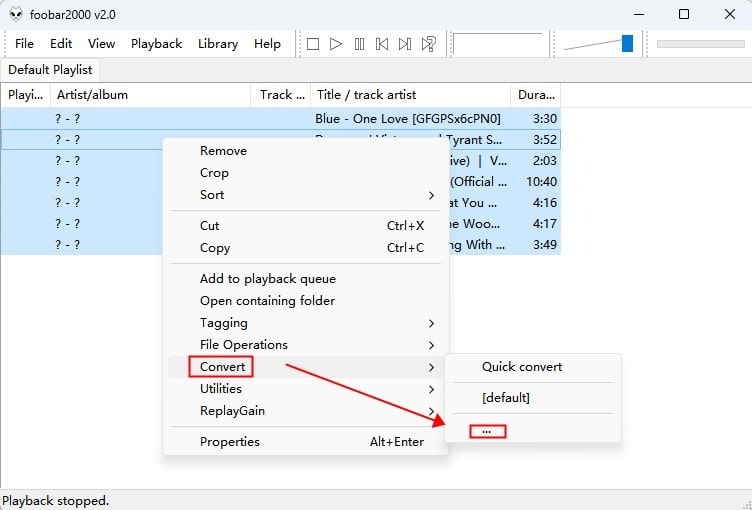Screen dimensions: 752x510
Task: Click the Artist/album column header
Action: 151,95
